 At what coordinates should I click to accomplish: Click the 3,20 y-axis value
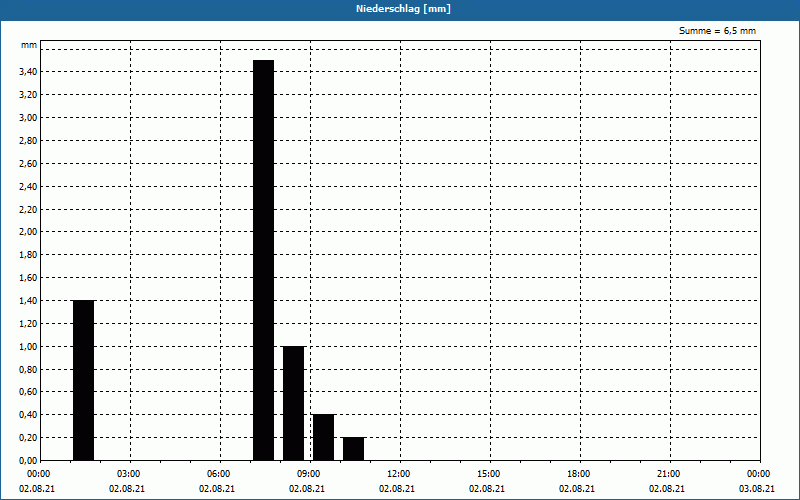click(28, 95)
